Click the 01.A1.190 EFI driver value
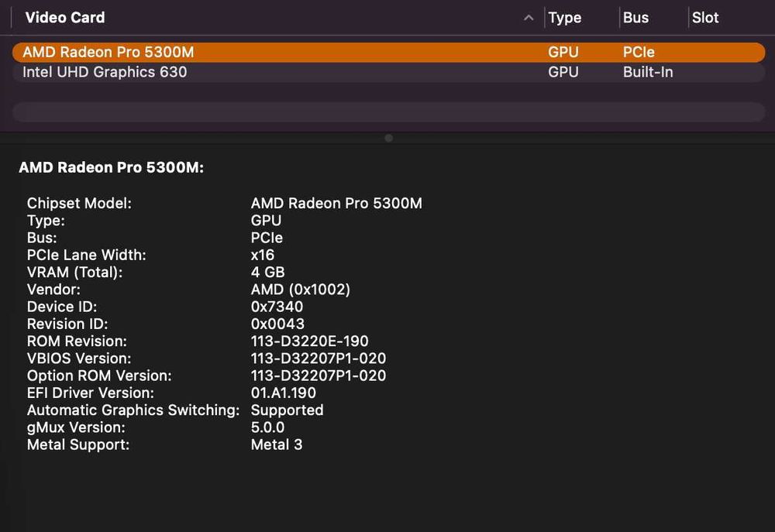This screenshot has width=775, height=532. click(283, 393)
